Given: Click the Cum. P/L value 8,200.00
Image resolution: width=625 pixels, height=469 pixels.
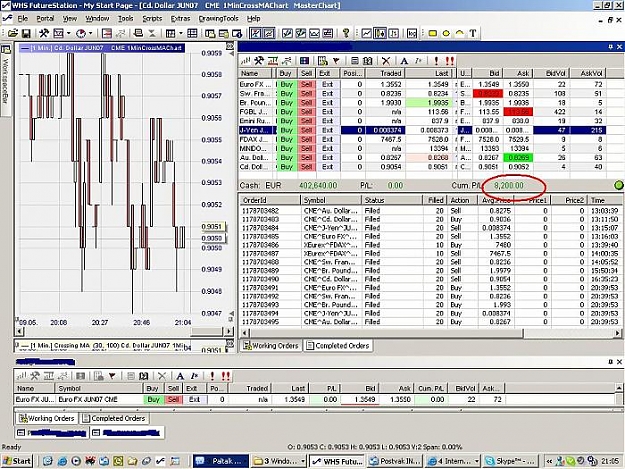Looking at the screenshot, I should click(x=509, y=185).
